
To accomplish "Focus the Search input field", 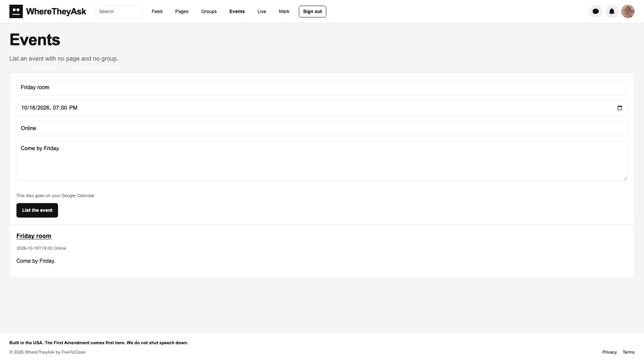I will [x=119, y=11].
